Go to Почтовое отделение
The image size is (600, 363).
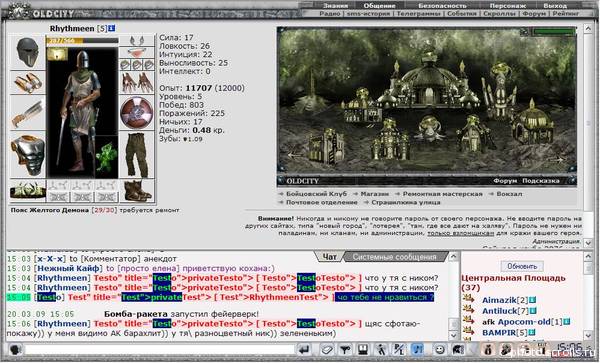coord(321,202)
